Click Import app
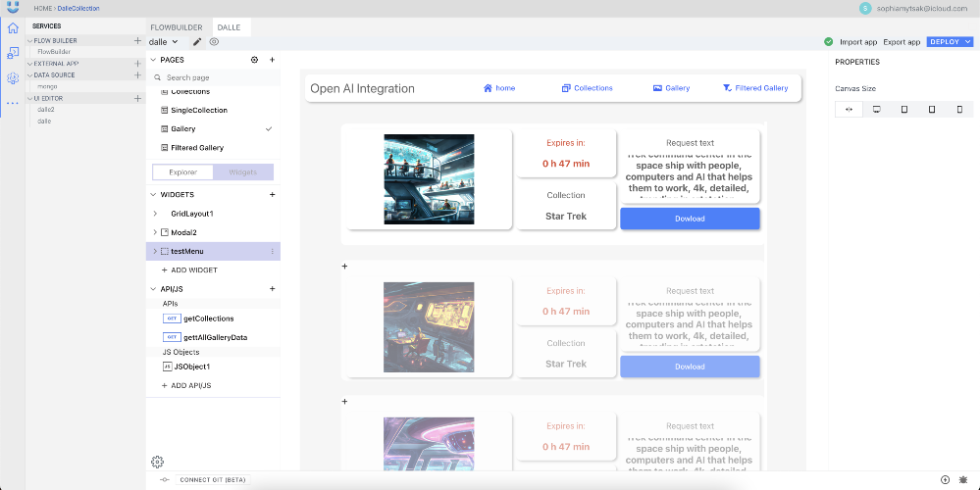This screenshot has width=980, height=490. point(858,42)
